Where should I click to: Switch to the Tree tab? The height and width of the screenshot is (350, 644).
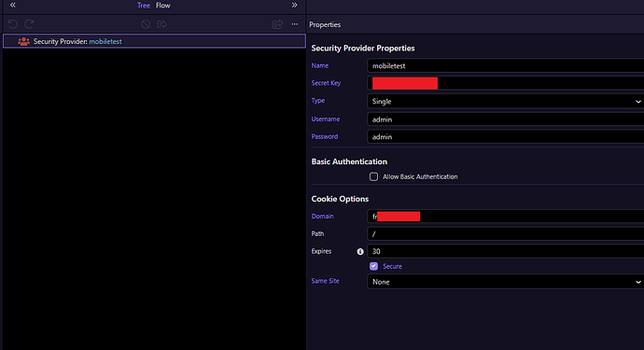(x=144, y=6)
